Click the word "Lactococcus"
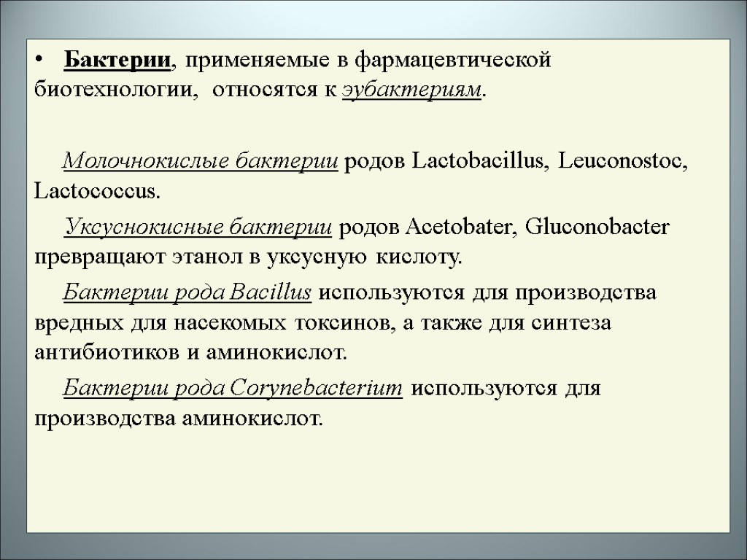Viewport: 747px width, 560px height. pos(94,192)
